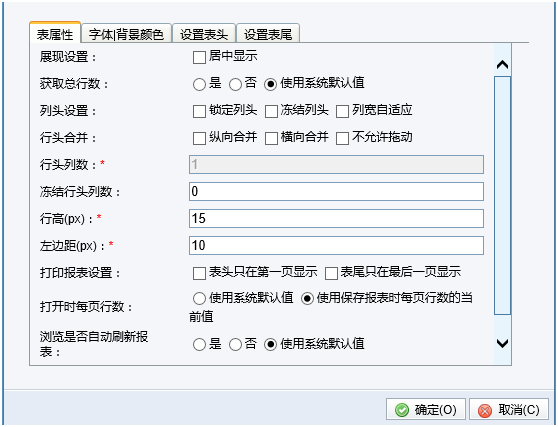Click the scroll down arrow icon

pyautogui.click(x=502, y=343)
